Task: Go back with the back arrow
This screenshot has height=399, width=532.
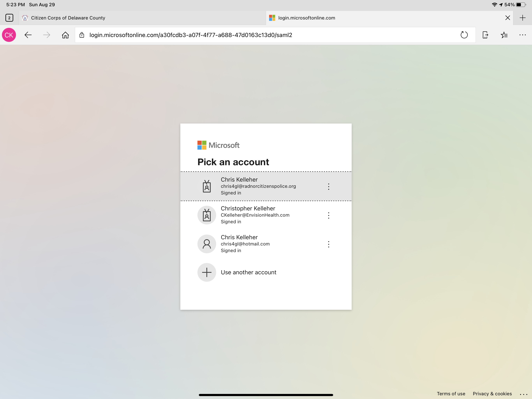Action: click(28, 35)
